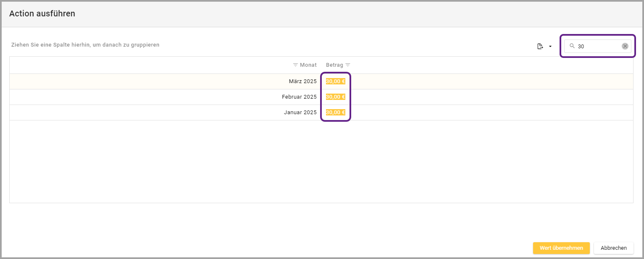Open the export dropdown arrow
This screenshot has height=259, width=644.
tap(550, 46)
